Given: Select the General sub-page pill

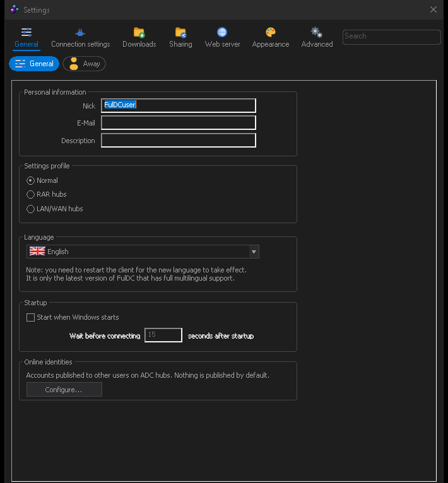Looking at the screenshot, I should (34, 64).
